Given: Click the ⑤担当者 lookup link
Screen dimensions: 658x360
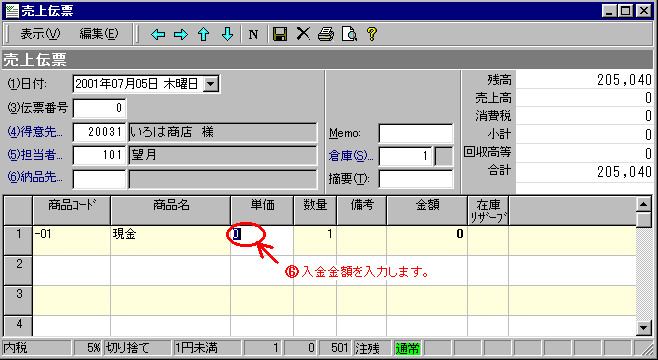Looking at the screenshot, I should pyautogui.click(x=35, y=155).
